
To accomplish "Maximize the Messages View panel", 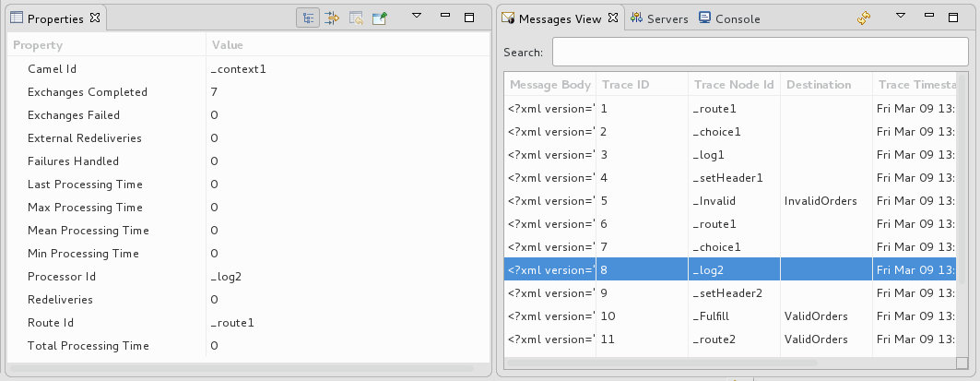I will [952, 17].
